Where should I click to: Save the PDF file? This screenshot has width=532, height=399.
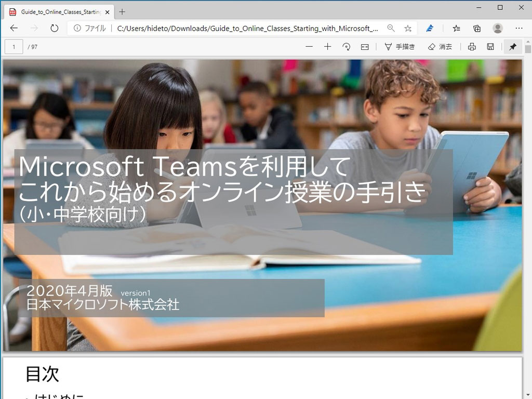coord(490,47)
